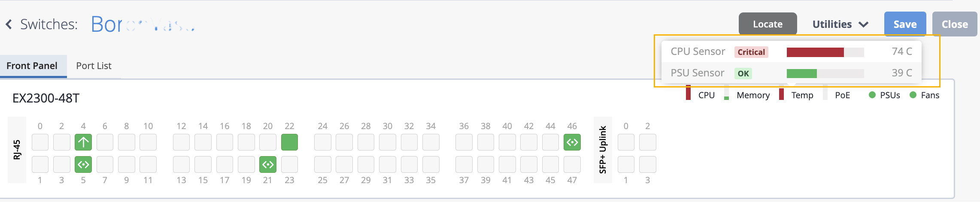Screen dimensions: 980x202
Task: Select the solid green port 22
Action: point(289,142)
